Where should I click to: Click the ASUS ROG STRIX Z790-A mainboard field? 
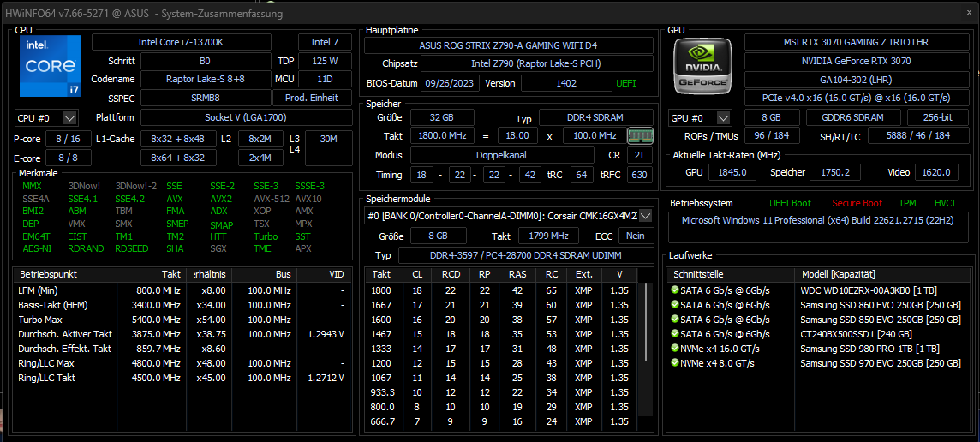coord(509,45)
